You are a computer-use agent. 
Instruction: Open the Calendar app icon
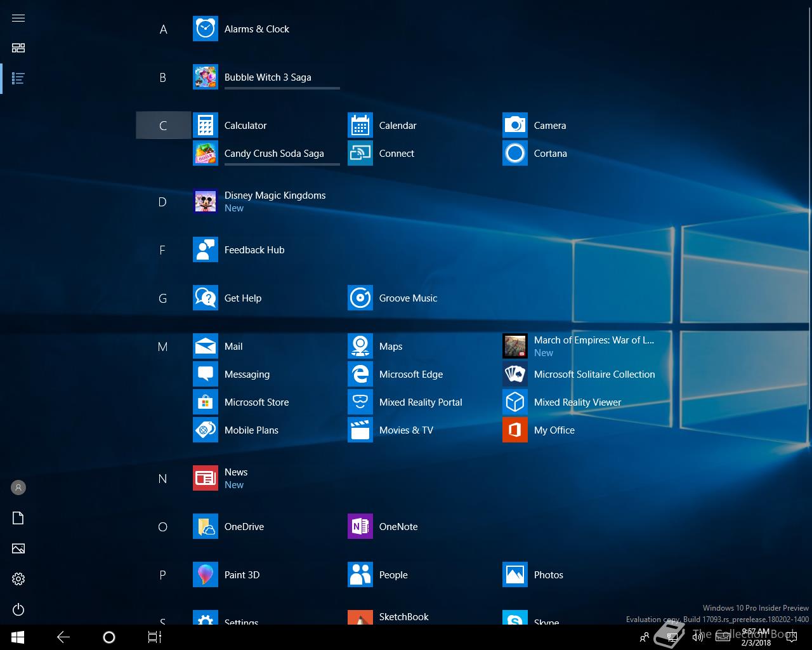click(360, 126)
